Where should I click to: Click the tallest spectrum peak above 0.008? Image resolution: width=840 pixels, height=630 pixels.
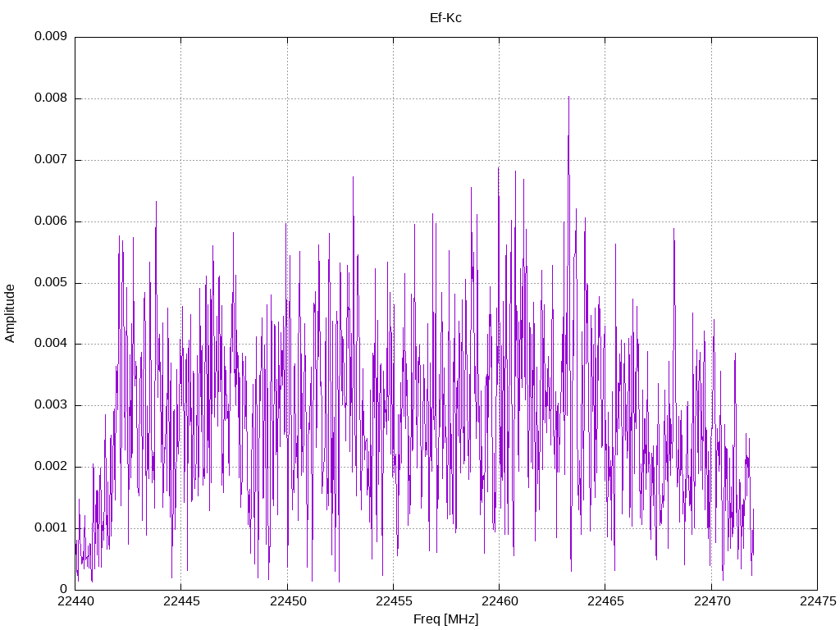(568, 98)
